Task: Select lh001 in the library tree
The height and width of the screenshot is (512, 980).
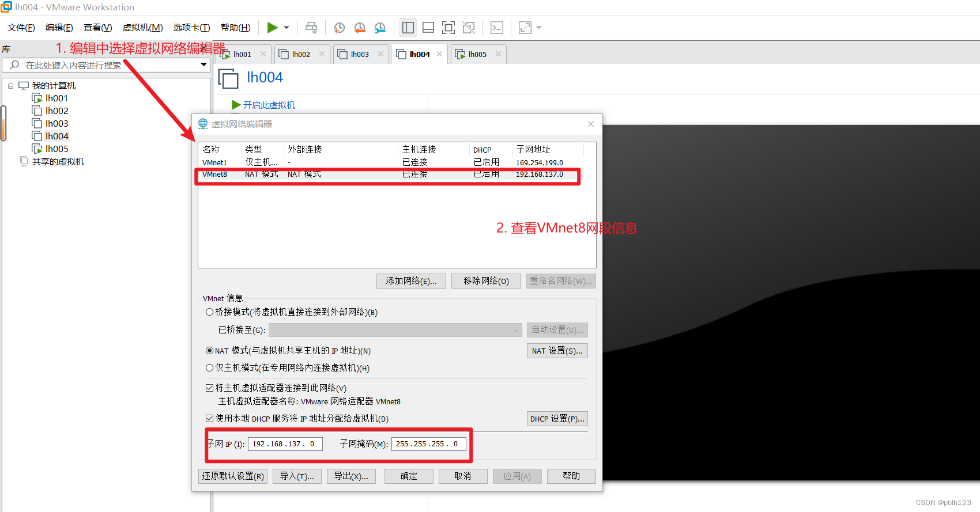Action: point(56,98)
